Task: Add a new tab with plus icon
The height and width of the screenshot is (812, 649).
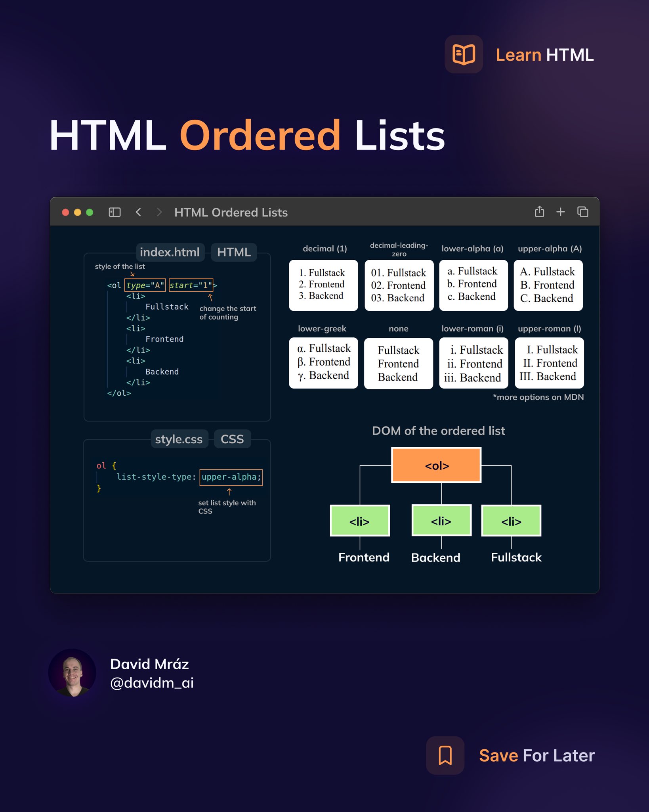Action: 560,212
